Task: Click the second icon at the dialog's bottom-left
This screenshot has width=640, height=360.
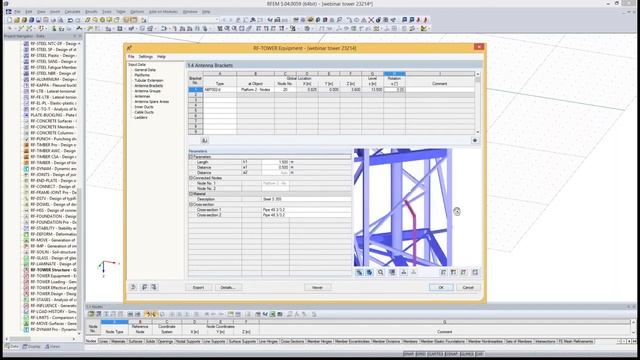Action: tap(144, 287)
